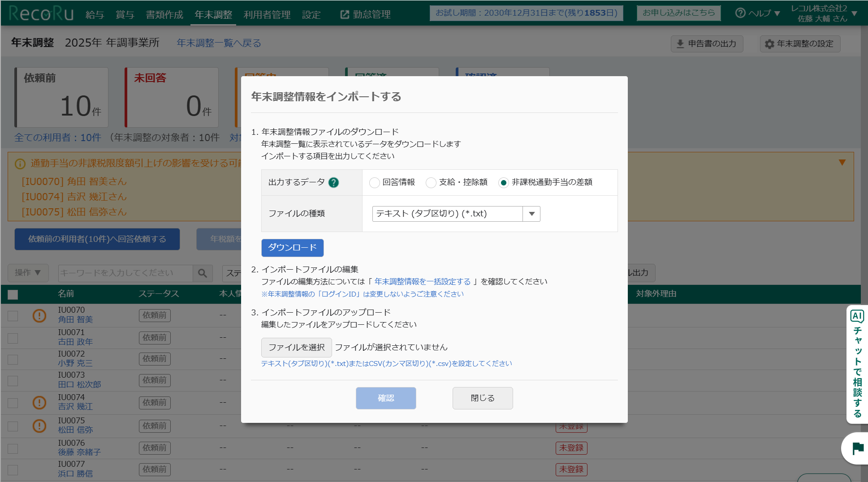The height and width of the screenshot is (482, 868).
Task: Open the AI チャットで相談する panel
Action: pyautogui.click(x=857, y=363)
